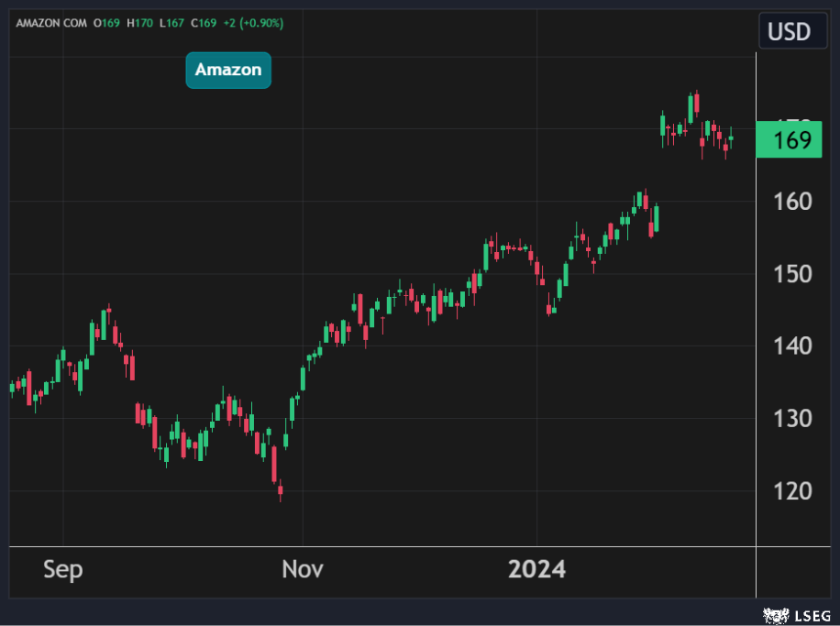The height and width of the screenshot is (626, 840).
Task: Select the H170 high value
Action: point(141,23)
